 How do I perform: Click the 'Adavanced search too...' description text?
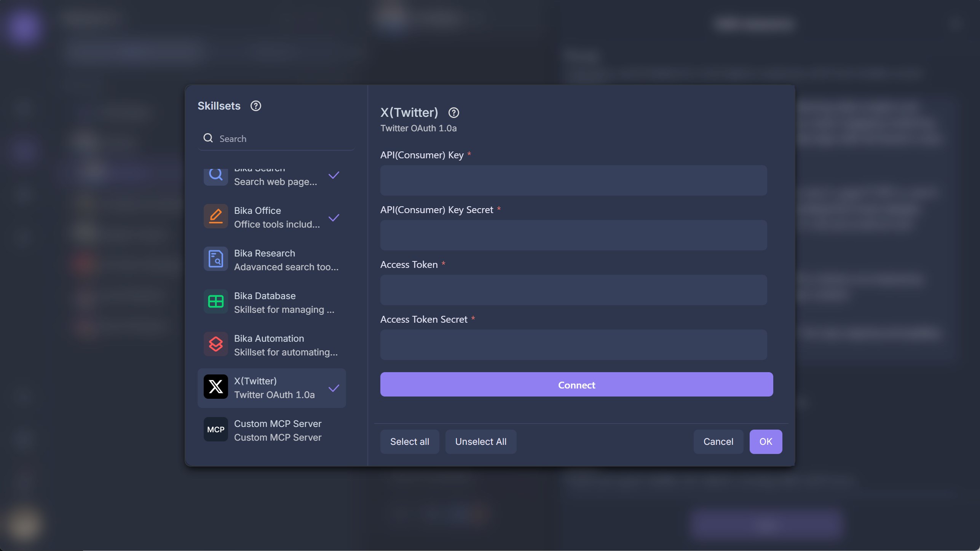point(286,267)
